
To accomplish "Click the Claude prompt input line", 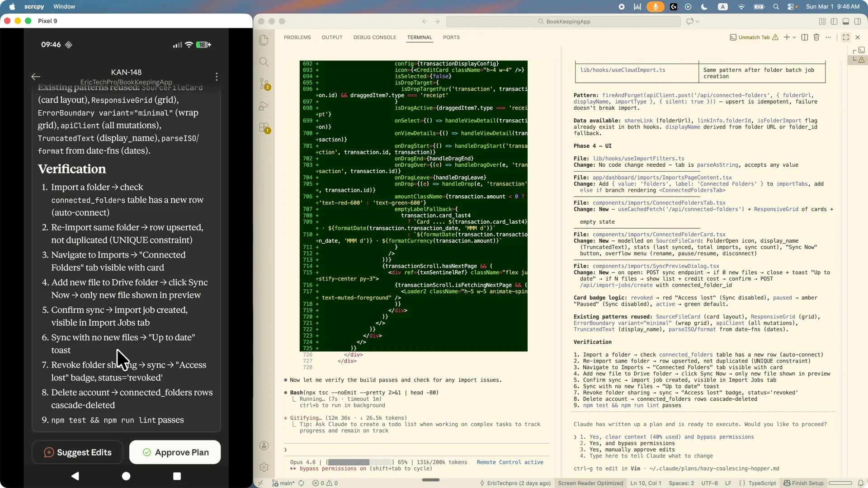I will (416, 450).
